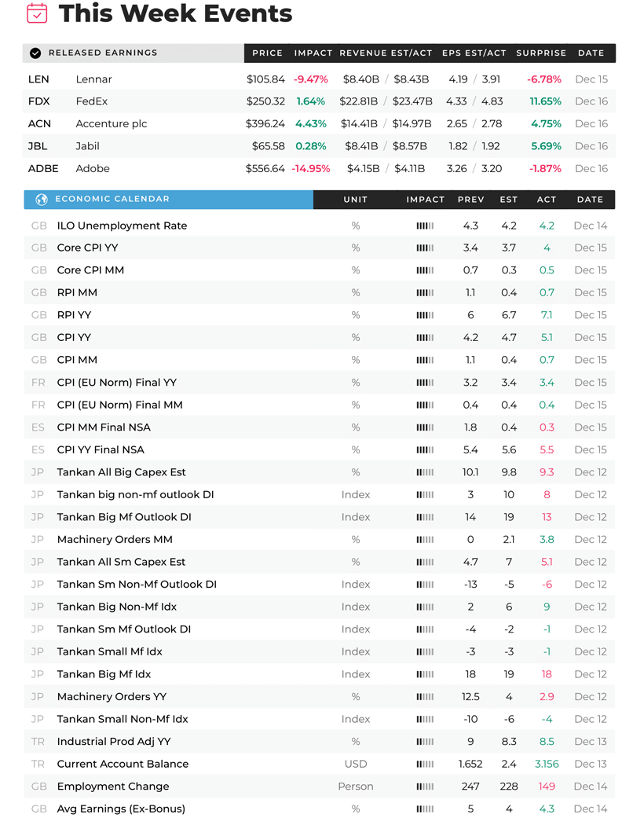
Task: Click the UNIT column header in Economic Calendar
Action: pos(356,200)
